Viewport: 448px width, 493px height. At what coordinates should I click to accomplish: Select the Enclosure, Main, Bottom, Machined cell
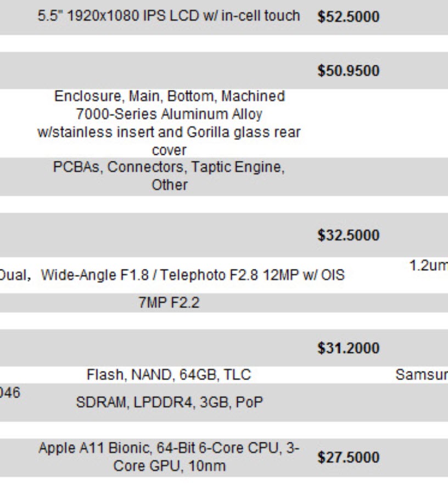coord(169,122)
